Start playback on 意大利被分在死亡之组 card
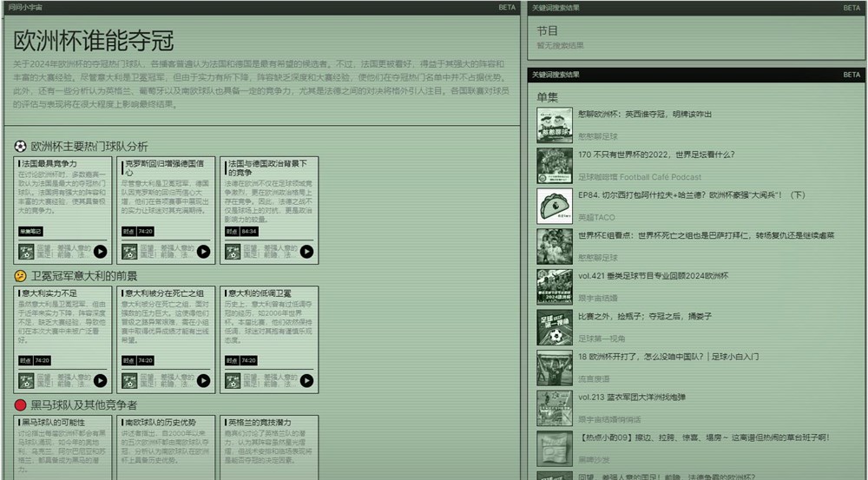Screen dimensions: 868x480 point(203,380)
